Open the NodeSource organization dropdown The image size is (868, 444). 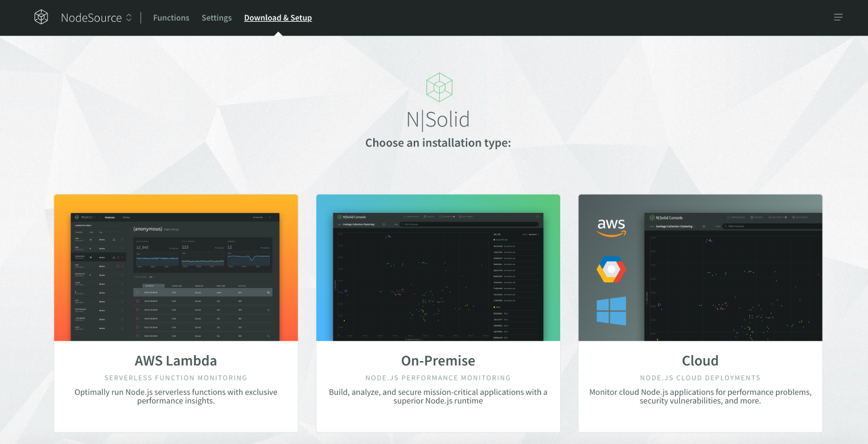click(96, 18)
